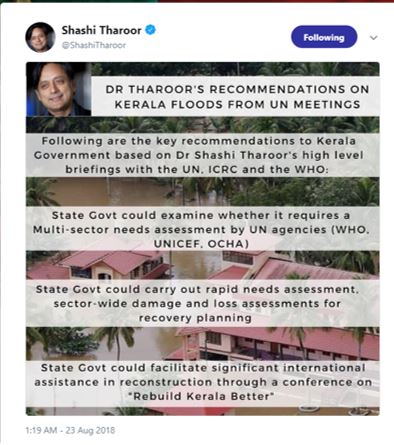
Task: Click the Shashi Tharoor display name
Action: (x=101, y=30)
